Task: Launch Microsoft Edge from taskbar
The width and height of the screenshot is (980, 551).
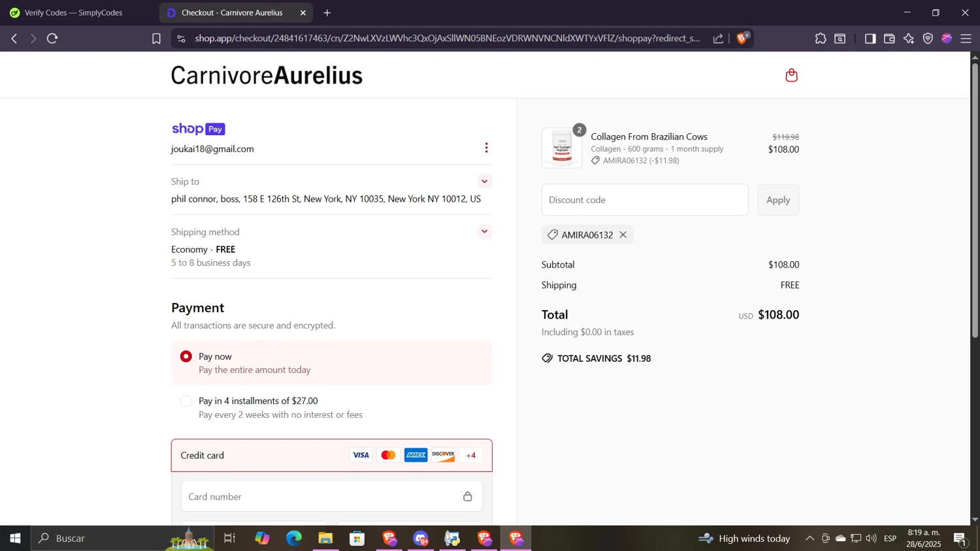Action: 294,539
